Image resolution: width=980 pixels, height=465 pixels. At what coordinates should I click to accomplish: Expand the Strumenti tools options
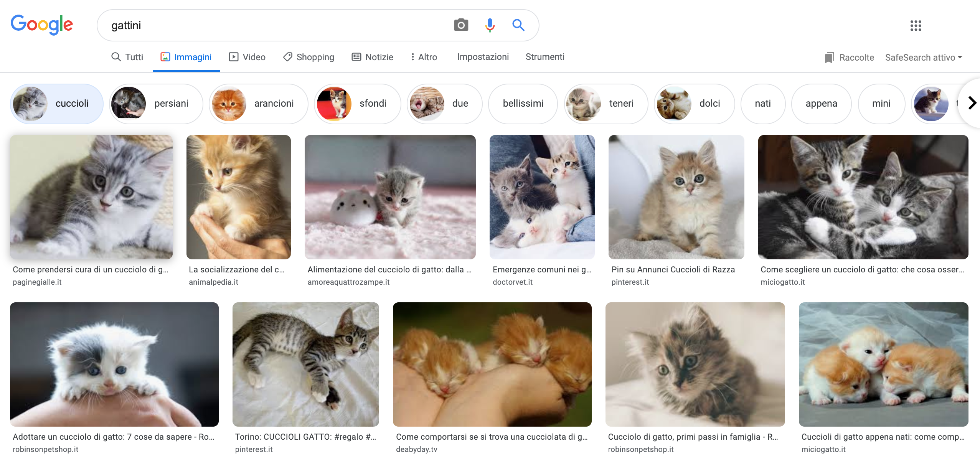coord(544,57)
